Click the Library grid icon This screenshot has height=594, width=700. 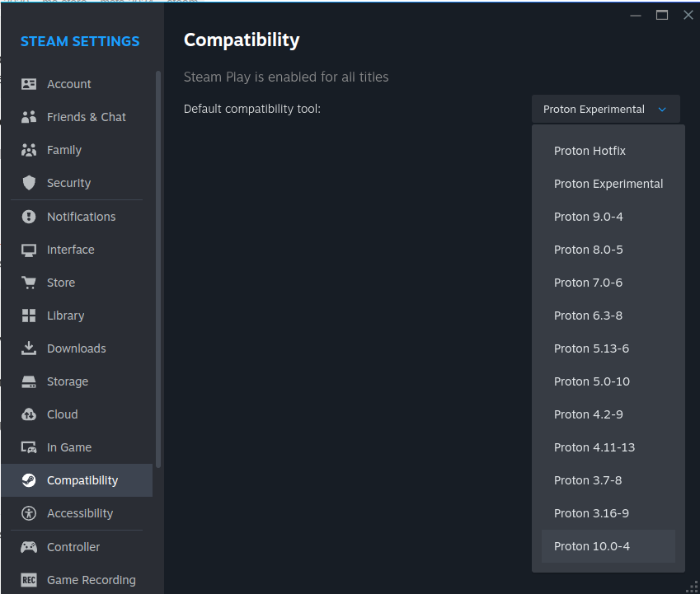(x=29, y=316)
